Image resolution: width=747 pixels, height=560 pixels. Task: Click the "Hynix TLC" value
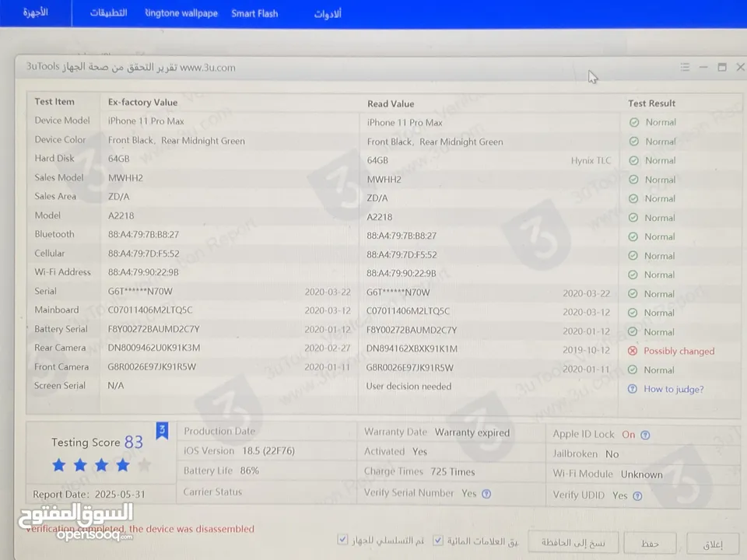(x=591, y=160)
